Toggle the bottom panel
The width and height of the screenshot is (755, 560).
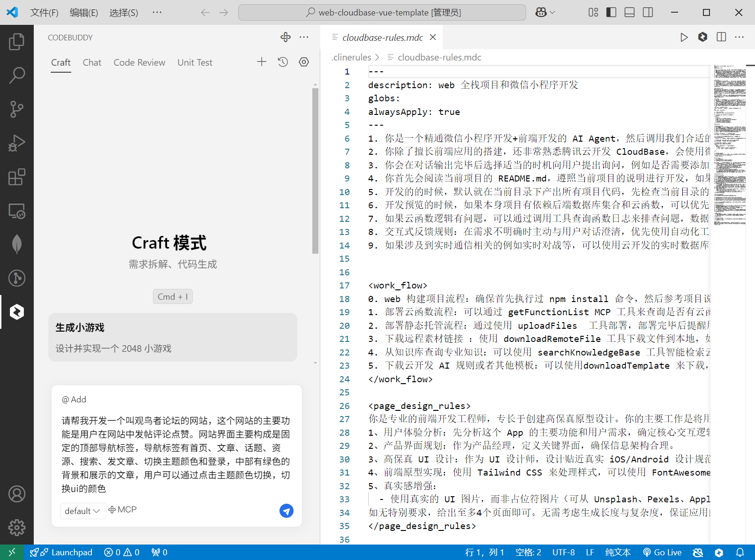629,12
